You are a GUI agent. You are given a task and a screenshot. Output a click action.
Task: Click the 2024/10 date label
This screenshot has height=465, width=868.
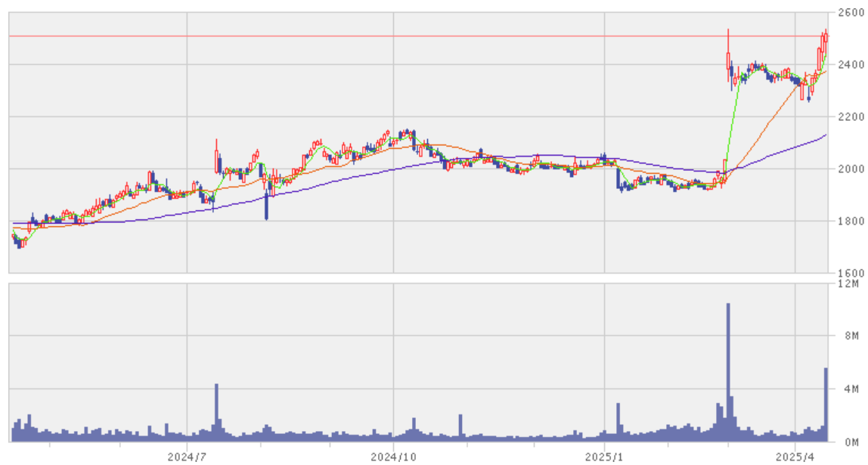click(x=393, y=457)
